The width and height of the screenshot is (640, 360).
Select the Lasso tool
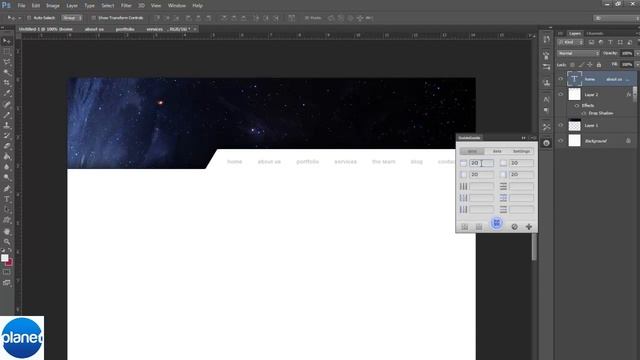pyautogui.click(x=7, y=62)
